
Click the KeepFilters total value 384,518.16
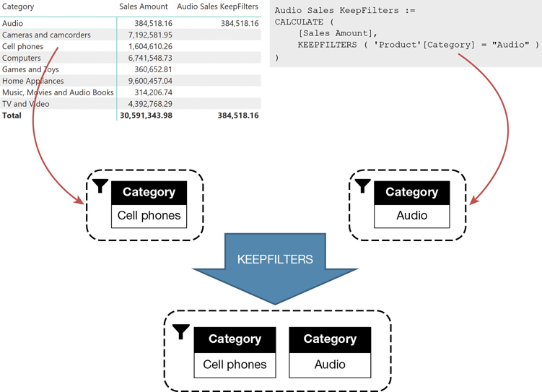(238, 116)
